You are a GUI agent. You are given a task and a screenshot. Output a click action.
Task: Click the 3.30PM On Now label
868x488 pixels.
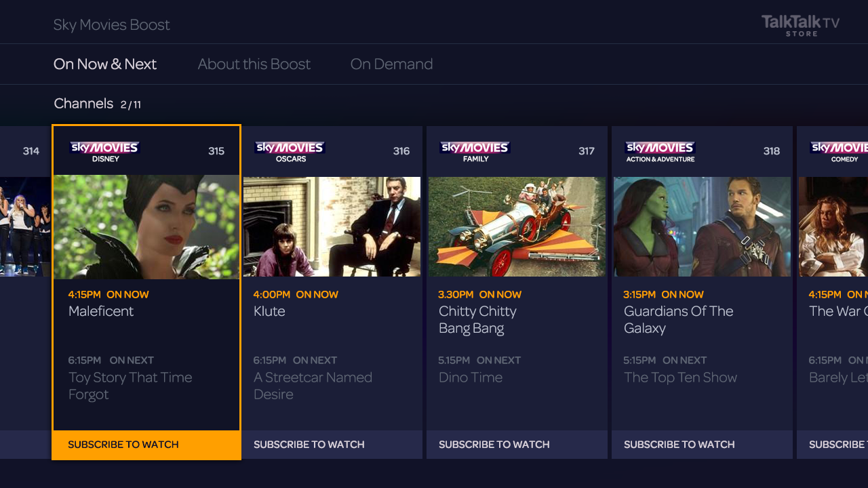480,295
